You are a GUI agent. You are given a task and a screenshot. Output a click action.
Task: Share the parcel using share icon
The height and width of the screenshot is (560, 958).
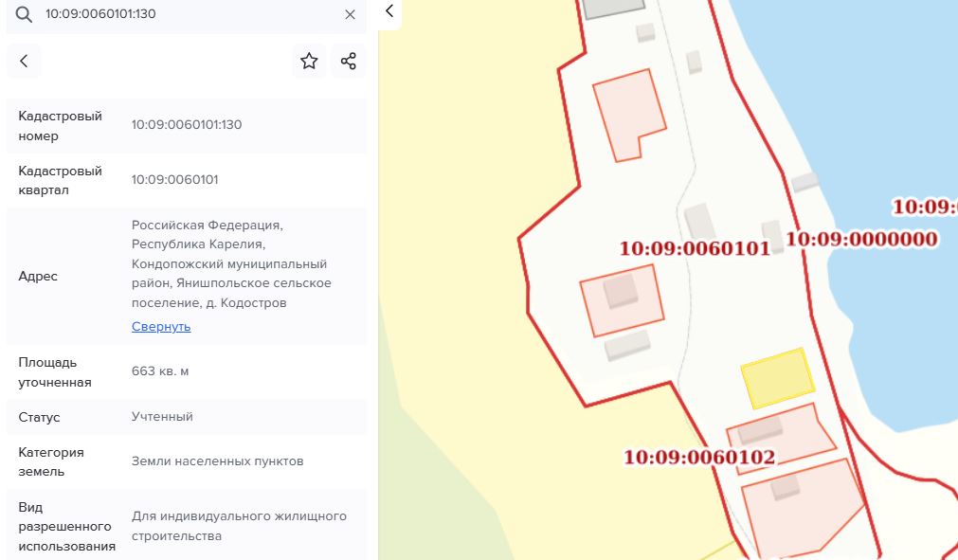(x=349, y=61)
